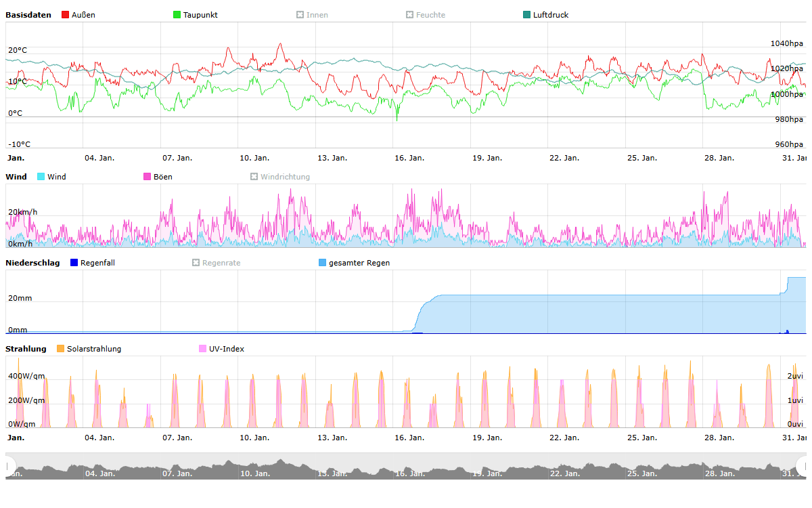Hide the orange Solarstrahlung series
812x508 pixels.
pos(61,349)
